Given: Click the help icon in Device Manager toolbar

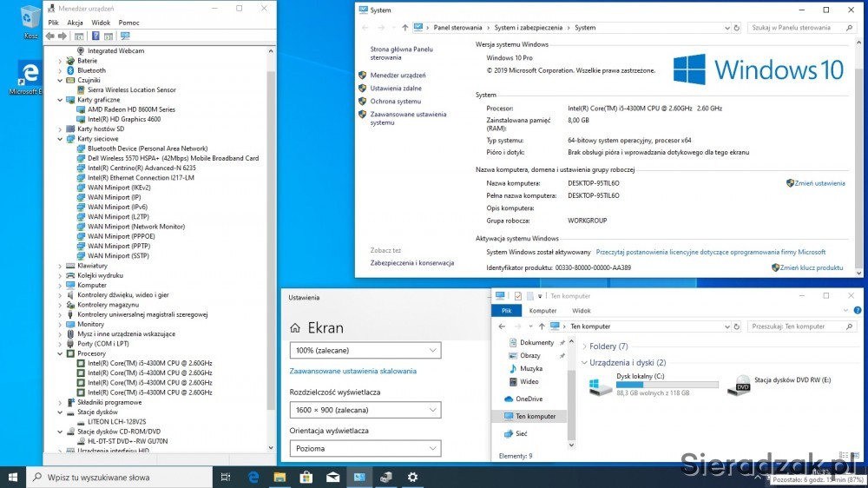Looking at the screenshot, I should [x=95, y=36].
